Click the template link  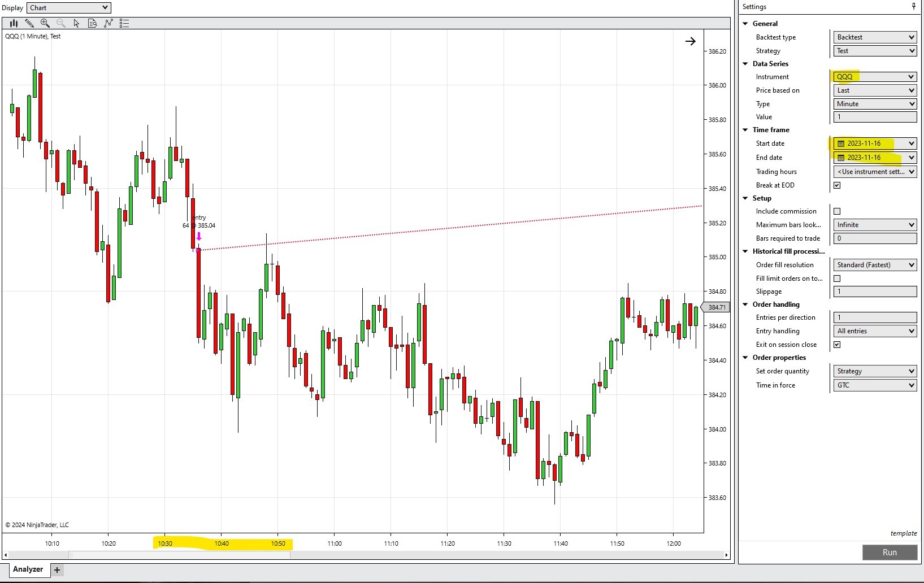point(904,533)
